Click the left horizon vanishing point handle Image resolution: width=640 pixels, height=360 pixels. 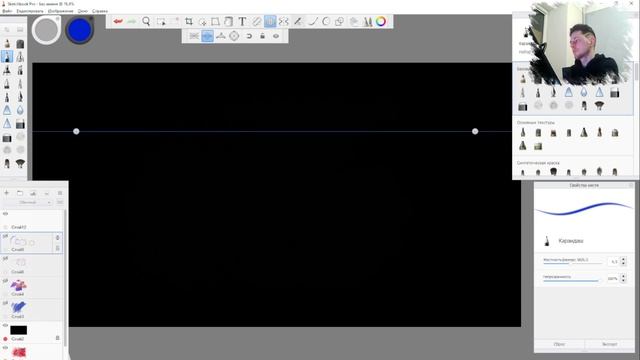(76, 131)
